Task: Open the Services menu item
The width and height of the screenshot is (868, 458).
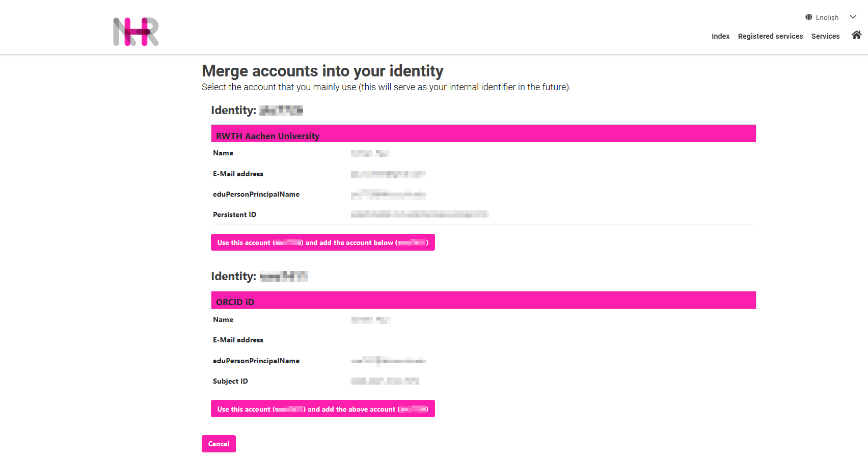Action: pyautogui.click(x=825, y=36)
